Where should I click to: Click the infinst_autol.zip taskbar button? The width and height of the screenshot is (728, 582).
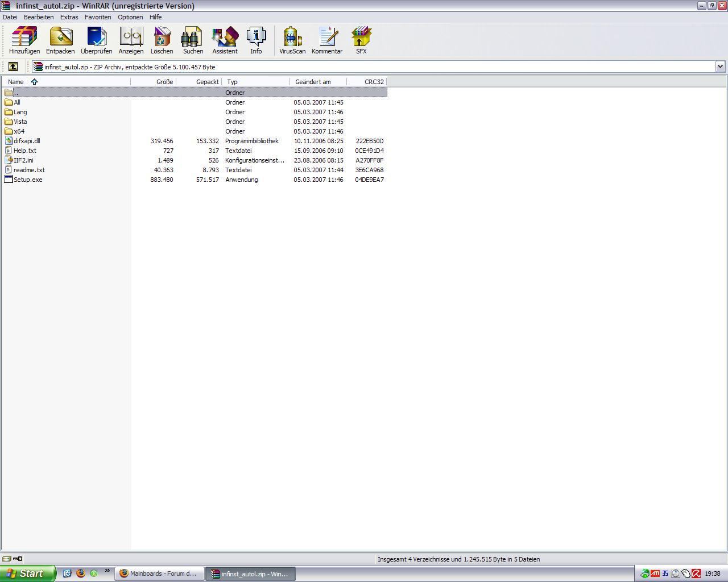(x=250, y=573)
